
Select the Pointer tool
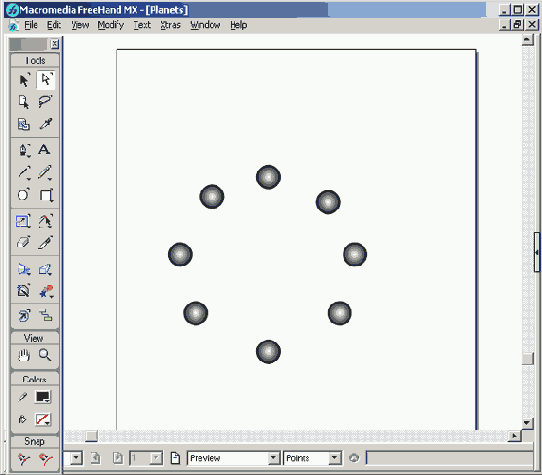[24, 80]
